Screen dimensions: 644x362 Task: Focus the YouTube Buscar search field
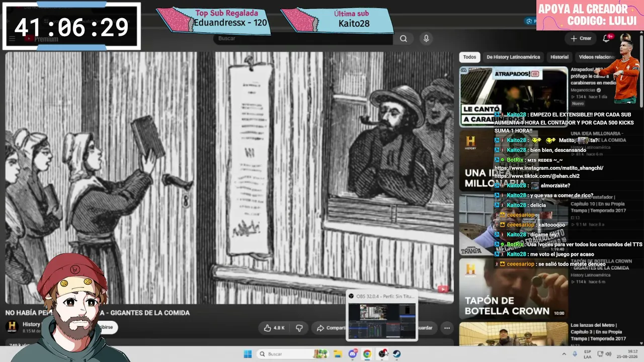pyautogui.click(x=303, y=39)
